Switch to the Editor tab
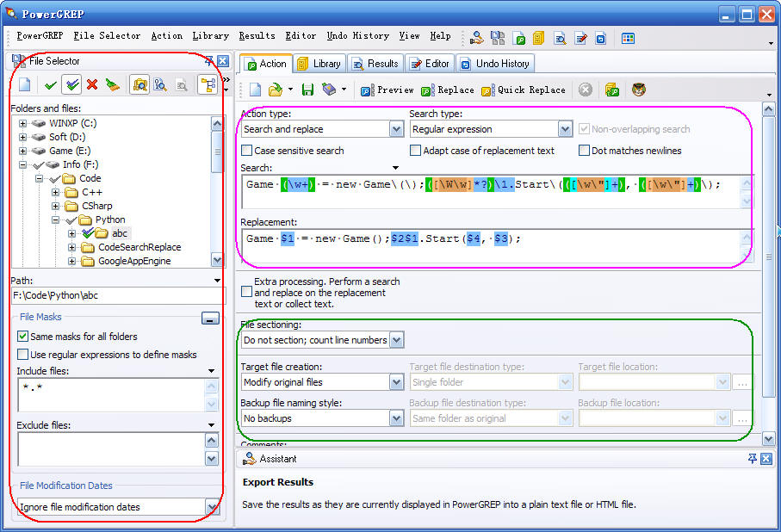Image resolution: width=781 pixels, height=532 pixels. pos(430,64)
